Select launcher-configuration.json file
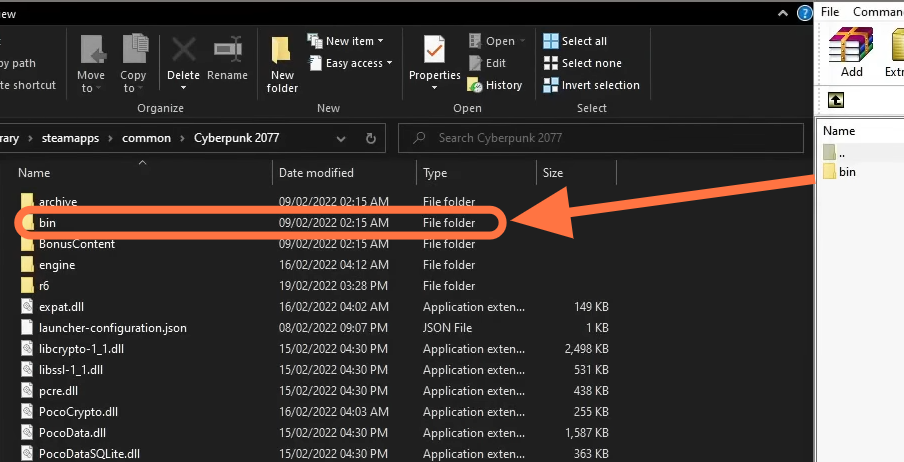This screenshot has width=904, height=462. click(x=112, y=328)
